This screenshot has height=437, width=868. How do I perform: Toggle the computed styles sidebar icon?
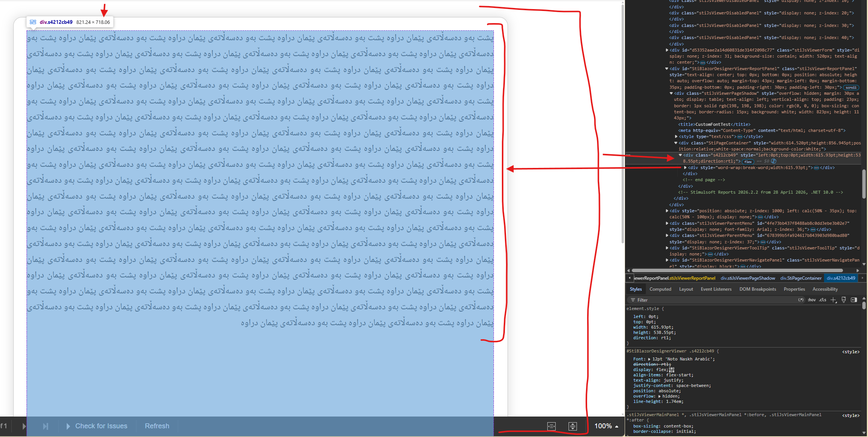pos(854,300)
